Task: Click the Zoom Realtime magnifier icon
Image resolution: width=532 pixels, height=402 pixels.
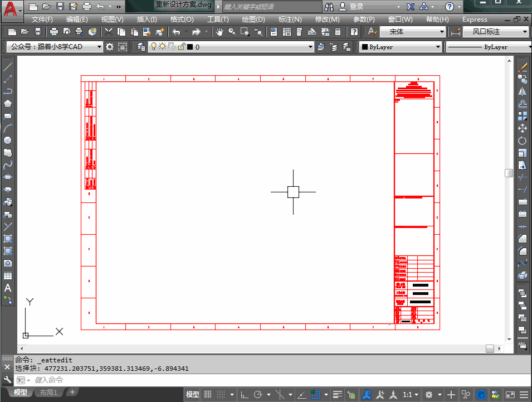Action: 232,32
